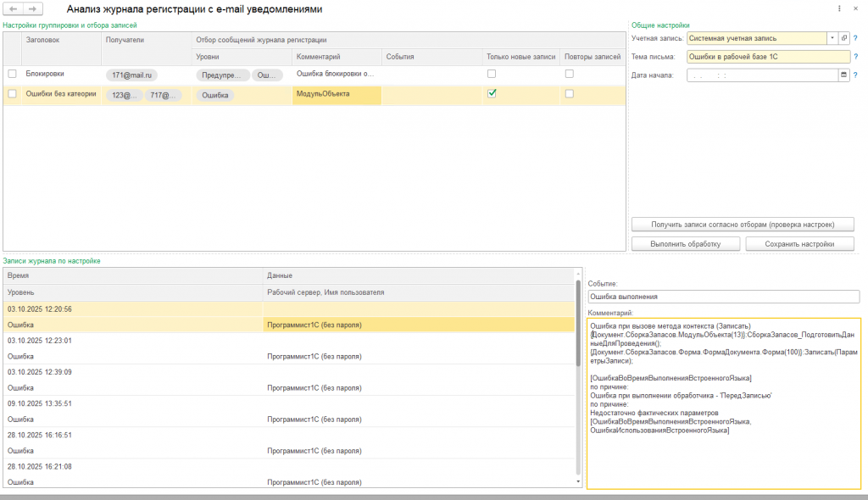Click the Заголовок column header
Screen dimensions: 868x500
coord(42,40)
